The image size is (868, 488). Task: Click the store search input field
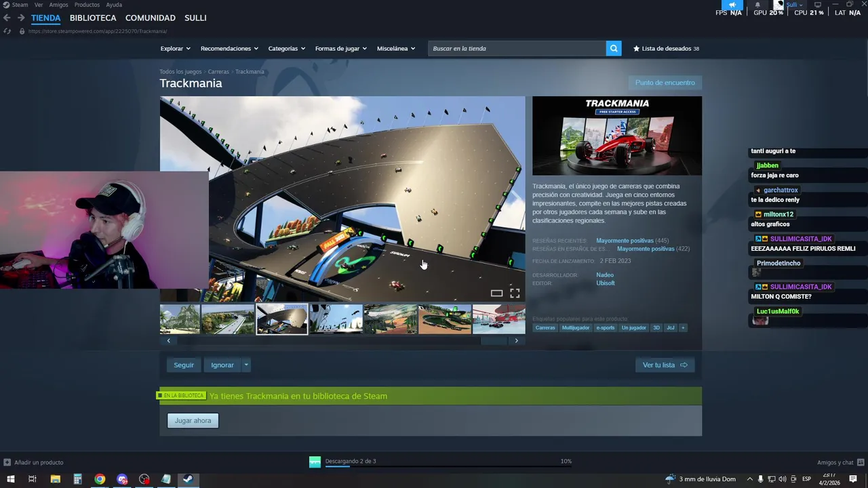pyautogui.click(x=517, y=48)
